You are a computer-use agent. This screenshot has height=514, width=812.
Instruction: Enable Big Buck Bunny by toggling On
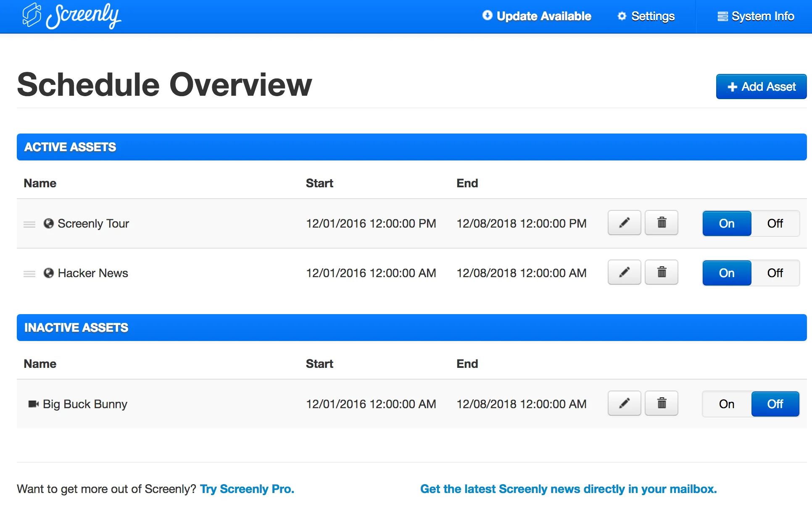[x=725, y=404]
